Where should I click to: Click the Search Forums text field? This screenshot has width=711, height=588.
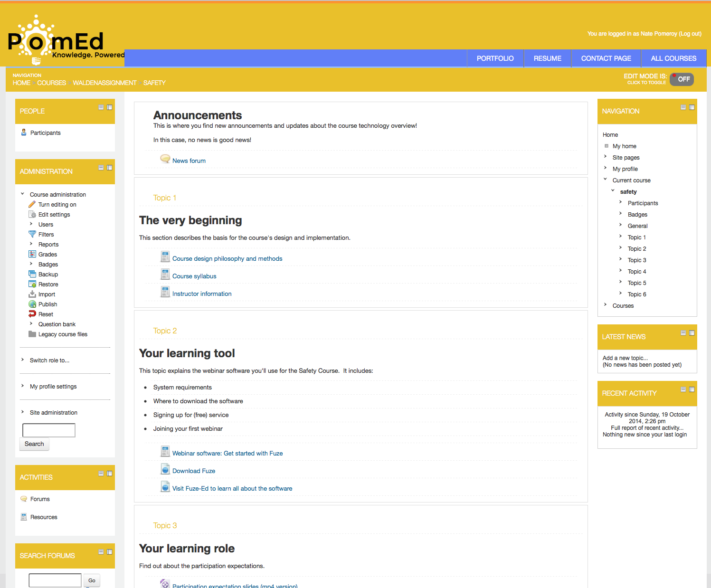[x=55, y=580]
